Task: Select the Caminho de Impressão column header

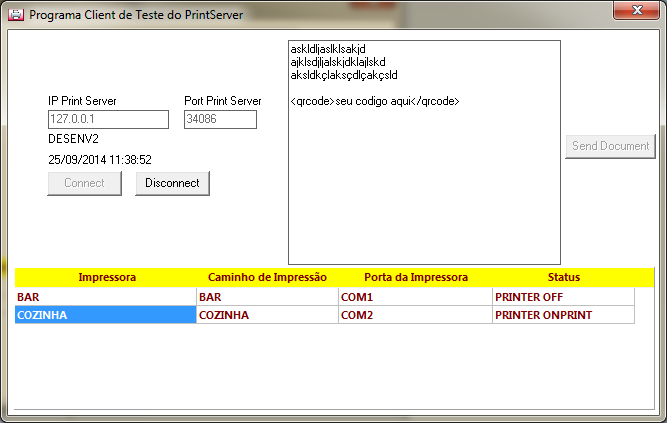Action: (x=267, y=277)
